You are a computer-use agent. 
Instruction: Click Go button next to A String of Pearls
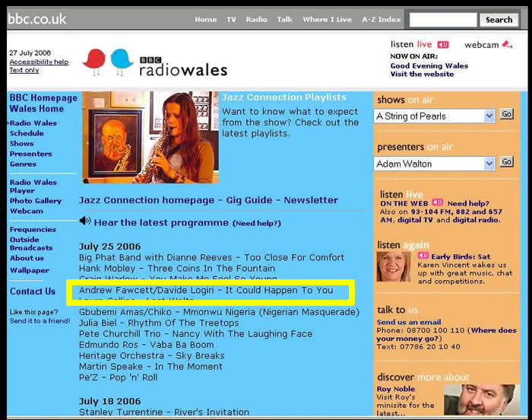507,114
